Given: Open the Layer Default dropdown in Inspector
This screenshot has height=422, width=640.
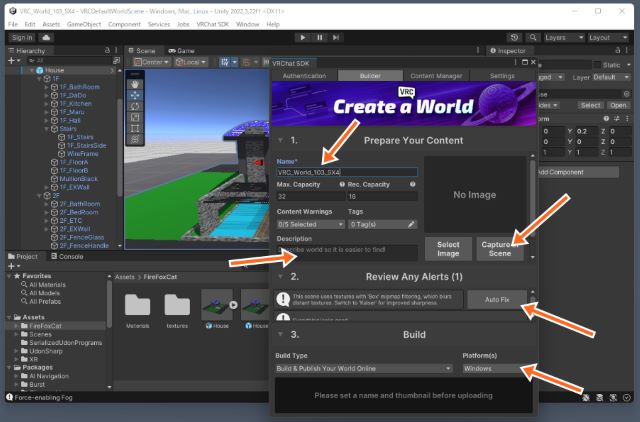Looking at the screenshot, I should (x=611, y=77).
